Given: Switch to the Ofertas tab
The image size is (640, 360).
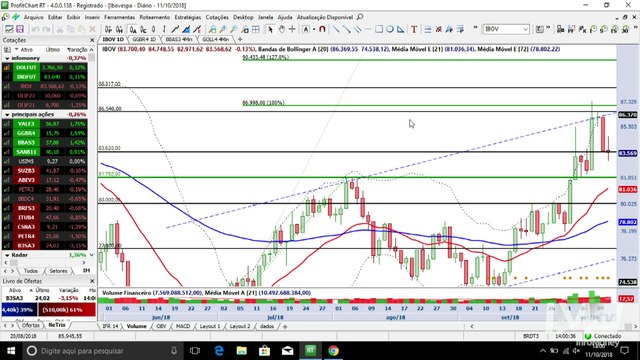Looking at the screenshot, I should pos(30,325).
